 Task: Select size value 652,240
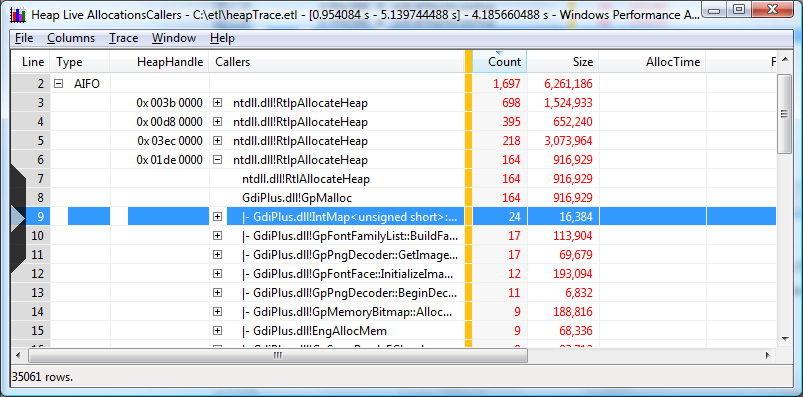click(573, 122)
